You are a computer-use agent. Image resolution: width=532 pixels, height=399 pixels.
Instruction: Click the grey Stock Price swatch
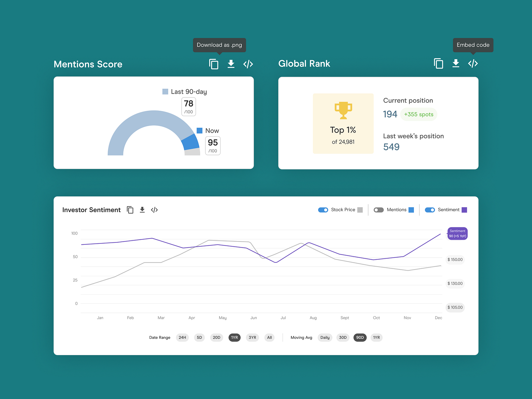(x=360, y=210)
